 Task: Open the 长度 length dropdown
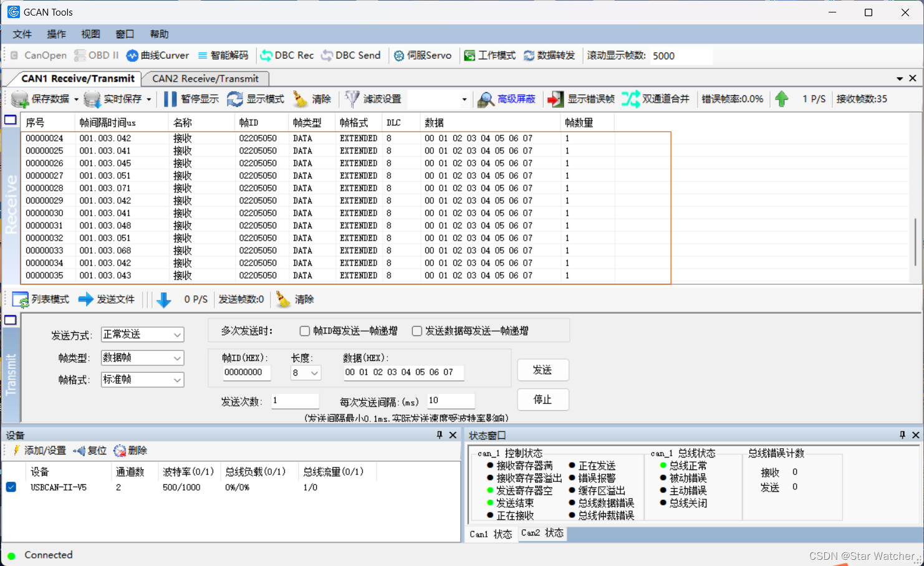pos(314,373)
